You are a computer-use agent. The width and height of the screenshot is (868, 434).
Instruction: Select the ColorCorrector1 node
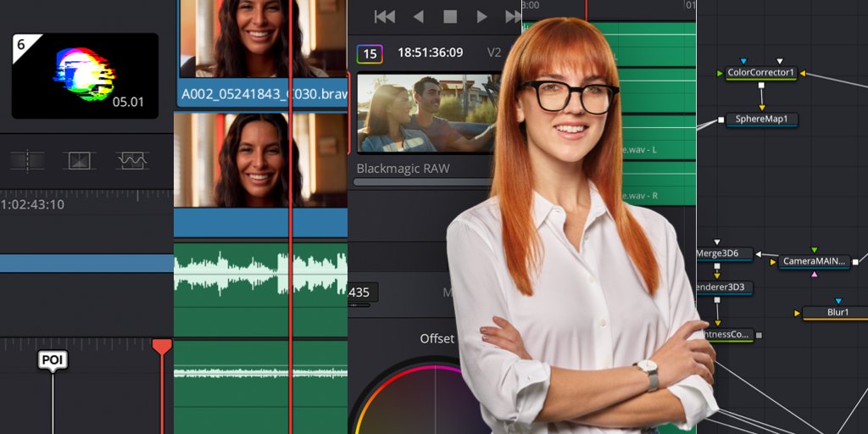pos(761,73)
